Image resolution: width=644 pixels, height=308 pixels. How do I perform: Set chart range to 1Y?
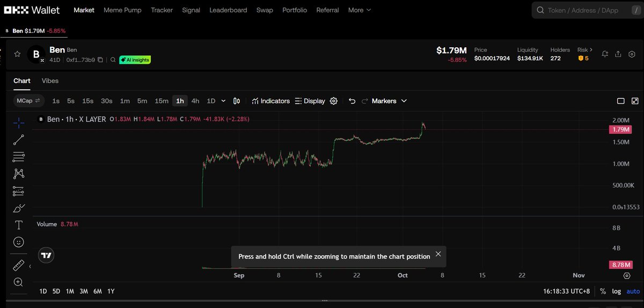[111, 291]
